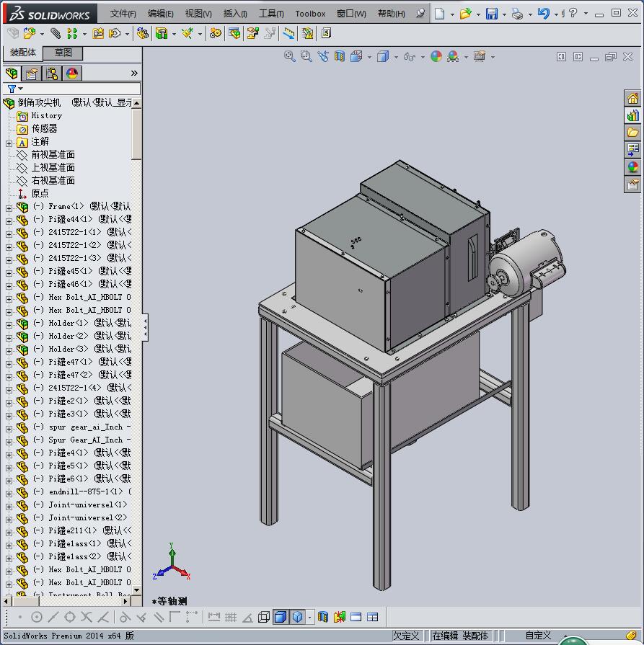
Task: Click the Print icon
Action: coord(517,14)
